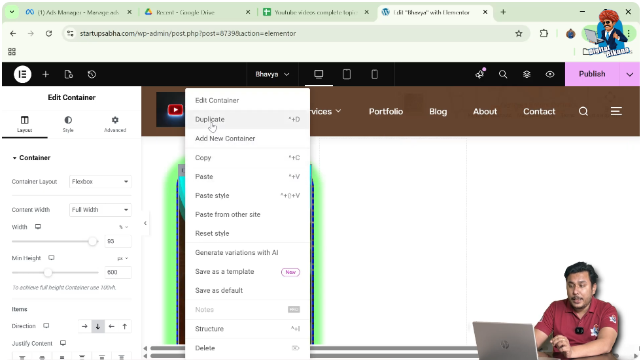The height and width of the screenshot is (364, 643).
Task: Open the History clock icon
Action: click(x=92, y=74)
